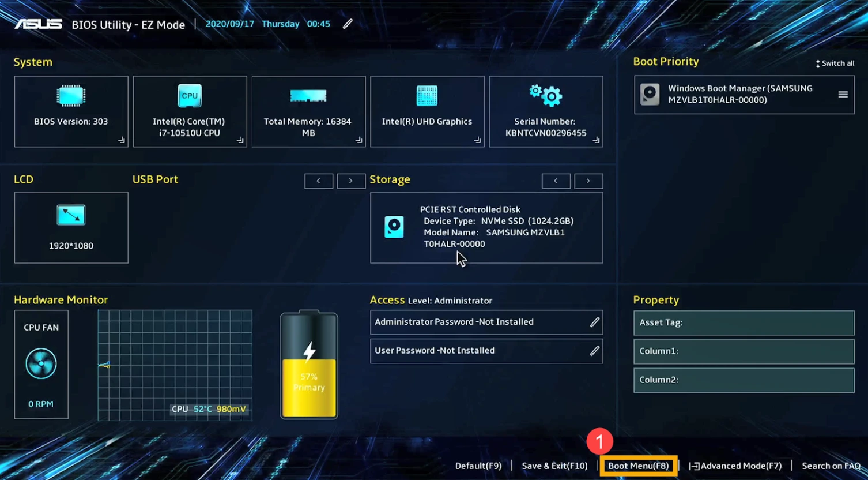The image size is (868, 480).
Task: Expand the BIOS Version card details
Action: coord(122,140)
